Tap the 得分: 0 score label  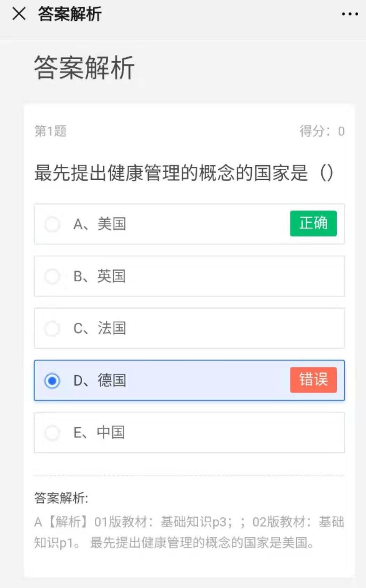322,131
